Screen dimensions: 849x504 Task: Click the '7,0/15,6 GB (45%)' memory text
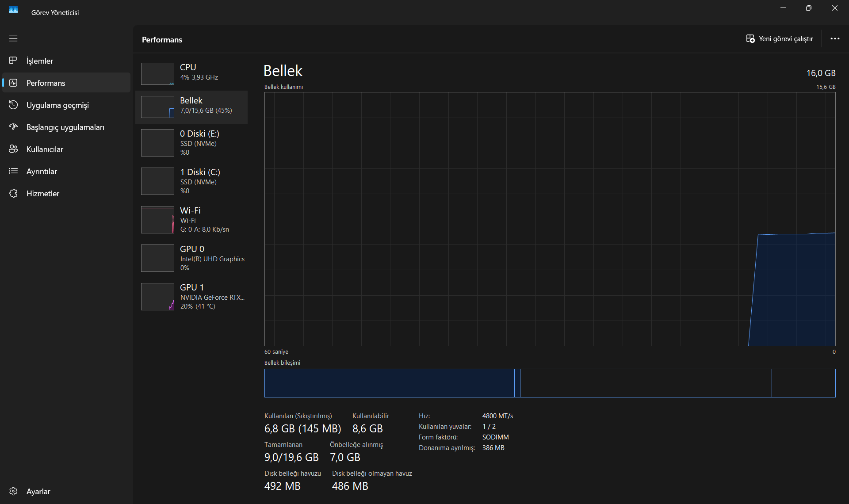click(206, 111)
